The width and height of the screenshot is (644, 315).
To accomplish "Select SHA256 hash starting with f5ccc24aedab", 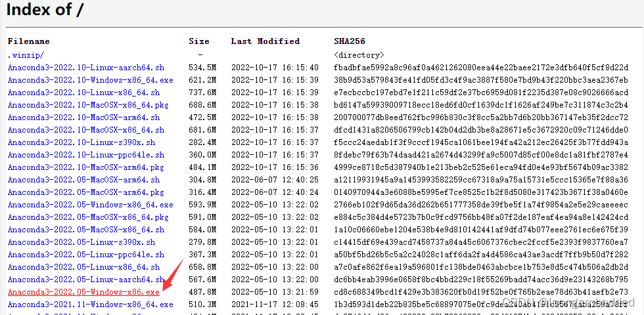I will (x=481, y=142).
